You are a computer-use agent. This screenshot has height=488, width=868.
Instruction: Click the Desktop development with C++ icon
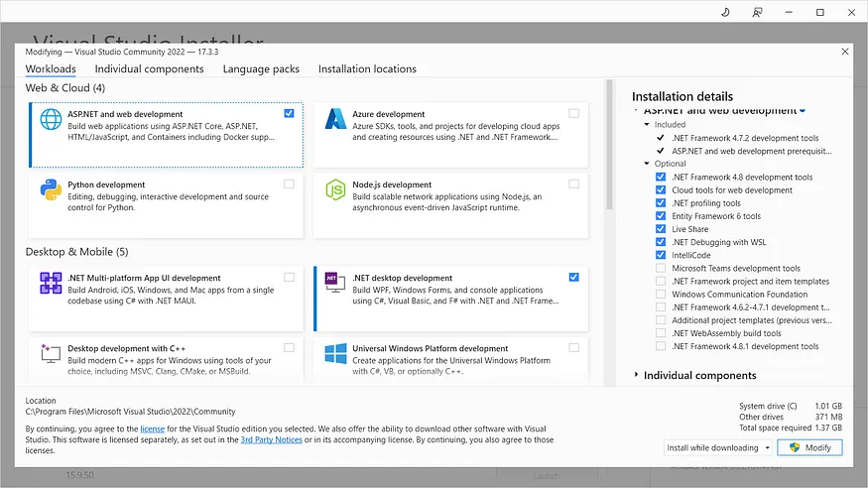click(51, 354)
